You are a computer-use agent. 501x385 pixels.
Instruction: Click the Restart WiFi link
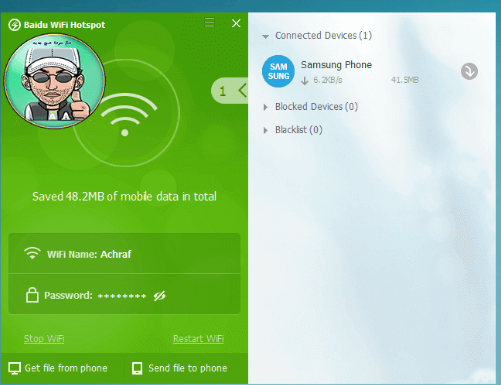pos(198,339)
